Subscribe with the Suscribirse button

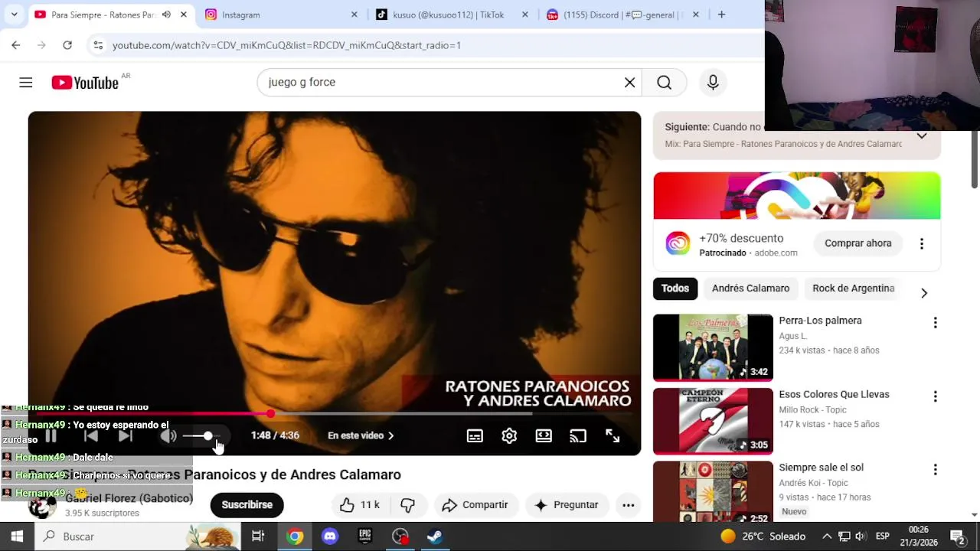click(x=247, y=505)
